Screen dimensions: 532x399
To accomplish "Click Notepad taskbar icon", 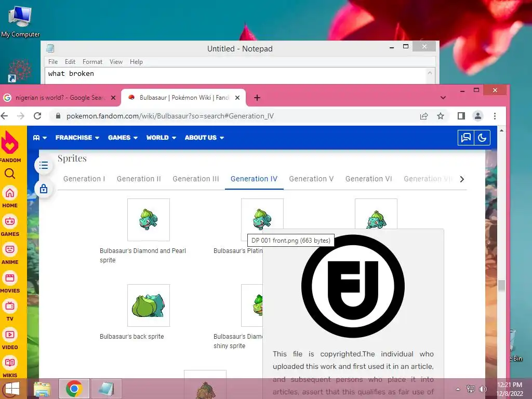I will point(106,389).
